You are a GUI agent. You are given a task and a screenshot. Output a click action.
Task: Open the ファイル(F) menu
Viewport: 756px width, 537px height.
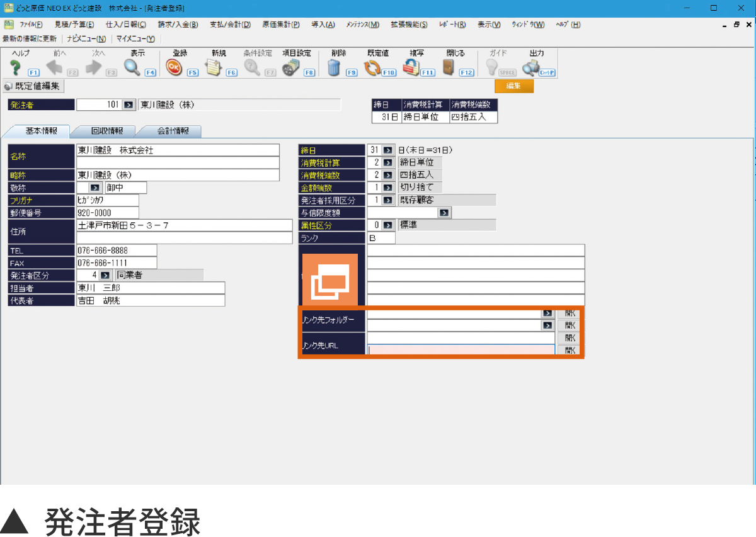(x=31, y=25)
